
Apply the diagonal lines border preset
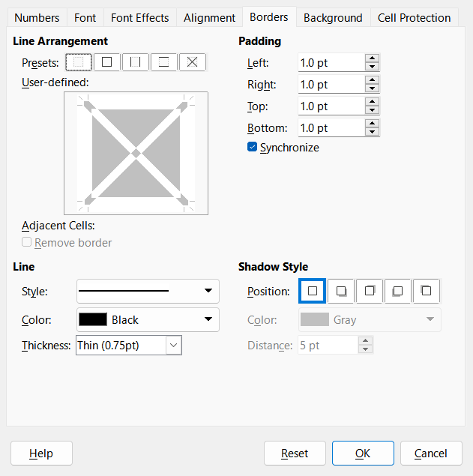pos(192,62)
